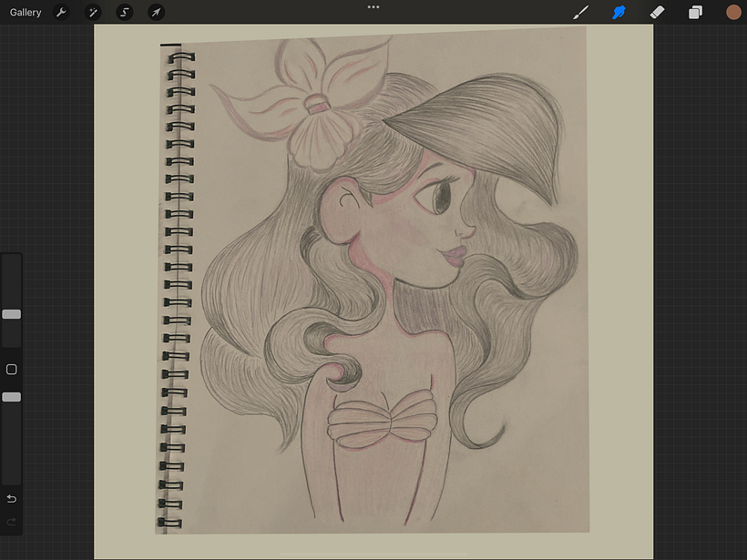Click the brush size slider handle
Viewport: 747px width, 560px height.
click(12, 314)
